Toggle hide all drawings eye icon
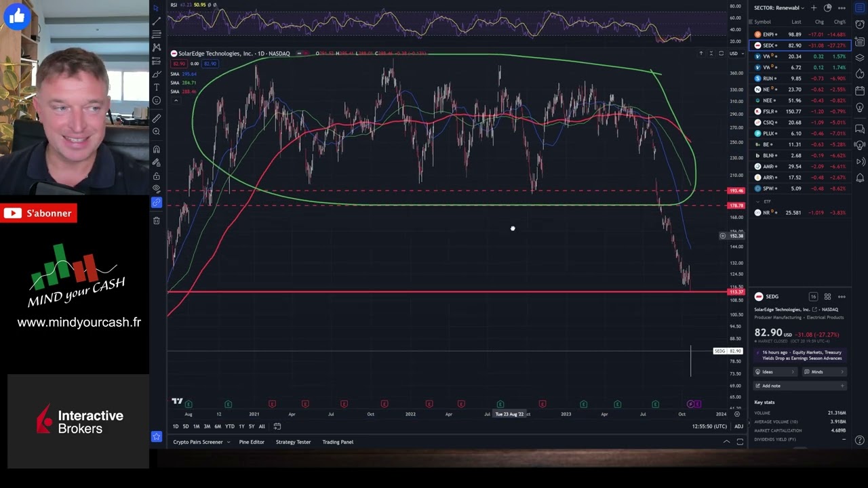The image size is (868, 488). tap(157, 189)
